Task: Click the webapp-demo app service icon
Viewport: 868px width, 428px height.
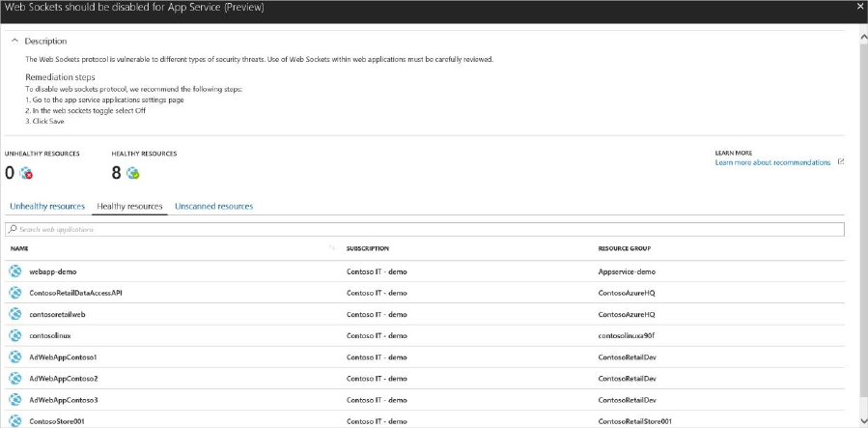Action: [15, 271]
